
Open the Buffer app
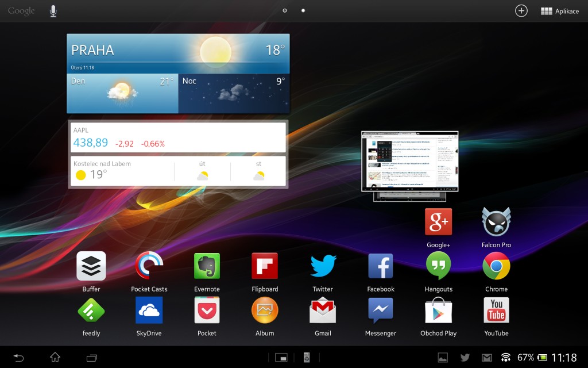(91, 266)
